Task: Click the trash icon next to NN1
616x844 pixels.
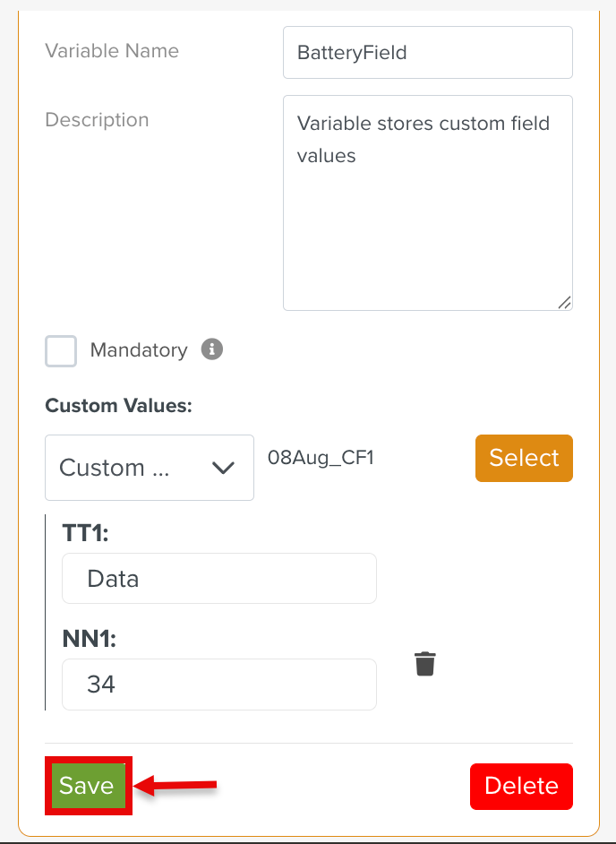Action: click(425, 664)
